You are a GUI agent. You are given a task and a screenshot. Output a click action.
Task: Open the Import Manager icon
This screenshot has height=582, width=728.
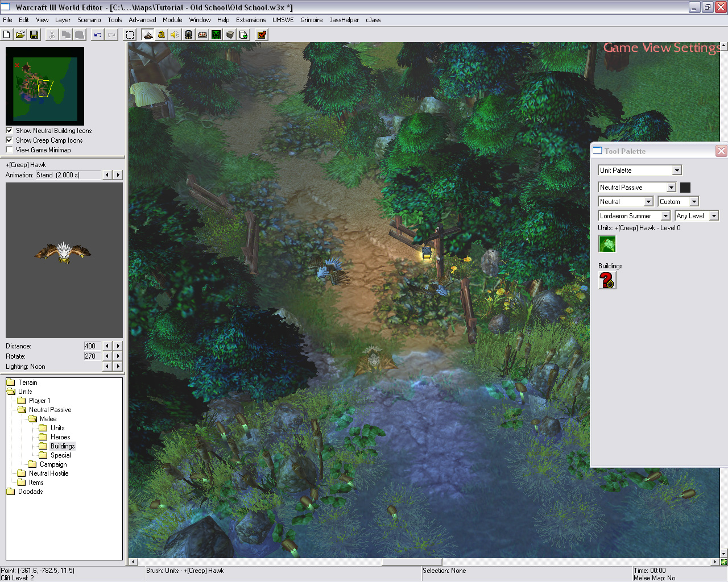[243, 35]
